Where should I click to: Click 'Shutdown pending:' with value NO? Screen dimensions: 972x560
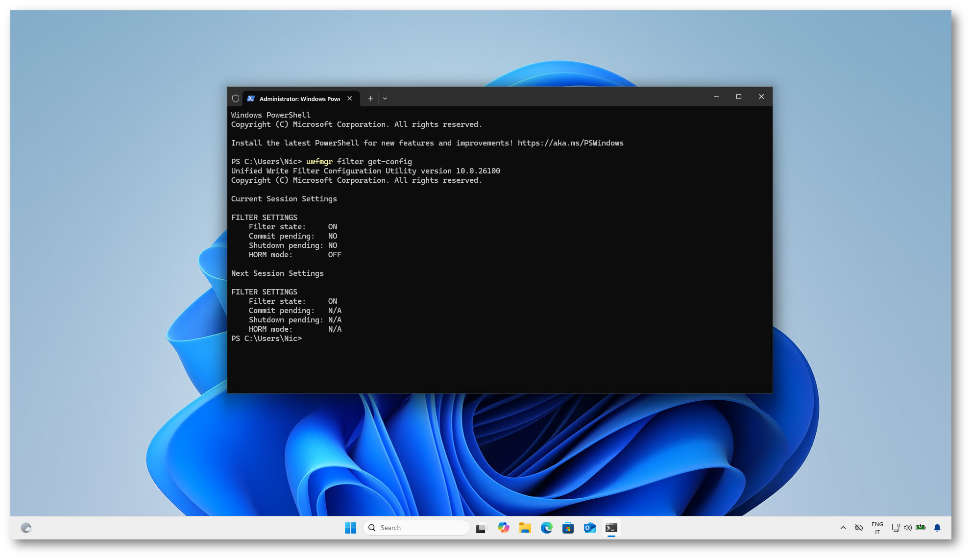(286, 245)
